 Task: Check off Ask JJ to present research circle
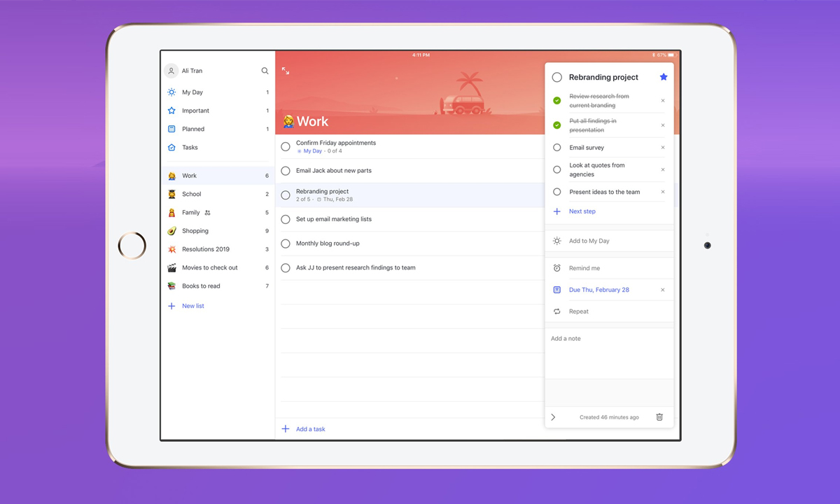[x=286, y=267]
